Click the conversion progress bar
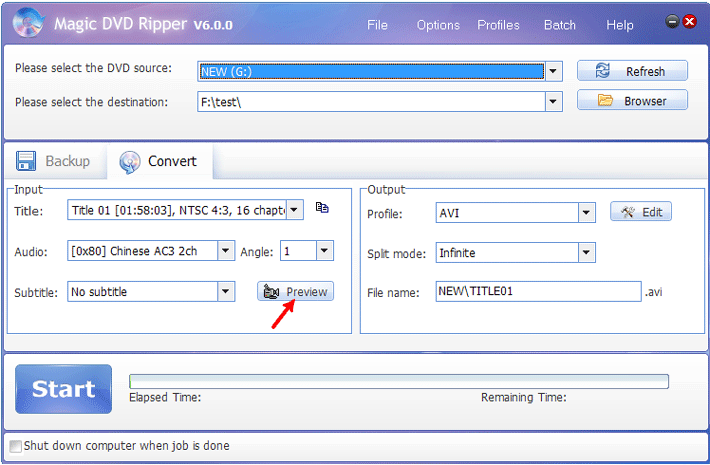The image size is (710, 465). [x=398, y=382]
